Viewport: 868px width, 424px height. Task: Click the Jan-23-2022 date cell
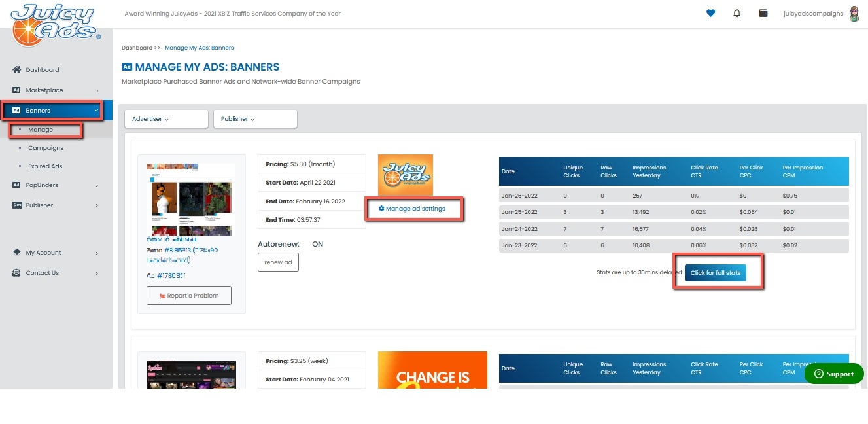(x=519, y=246)
